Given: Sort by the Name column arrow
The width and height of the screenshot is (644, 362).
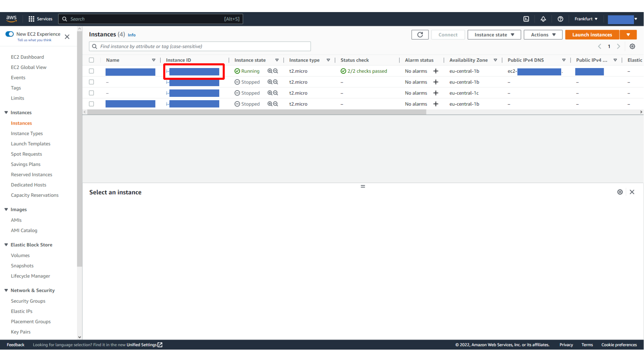Looking at the screenshot, I should coord(154,60).
